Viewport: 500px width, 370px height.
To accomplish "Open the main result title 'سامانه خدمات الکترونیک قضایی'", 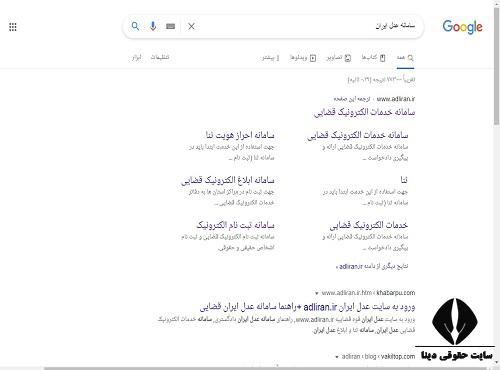I will coord(365,112).
